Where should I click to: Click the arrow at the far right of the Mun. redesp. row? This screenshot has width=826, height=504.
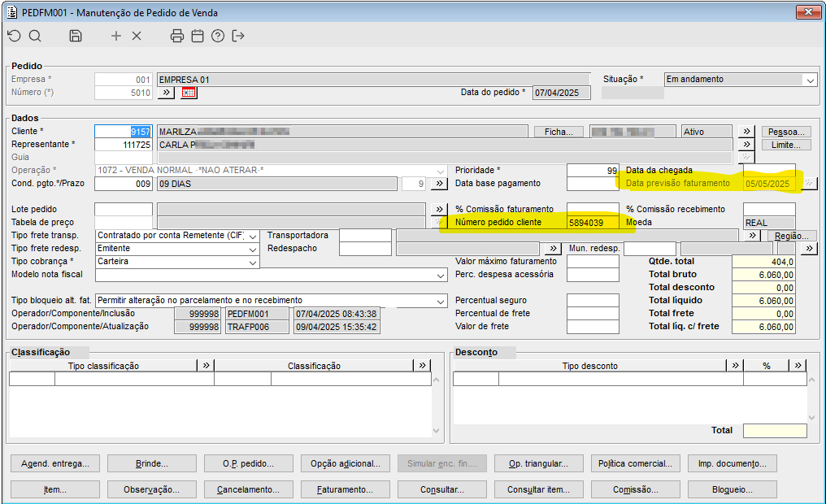(809, 248)
